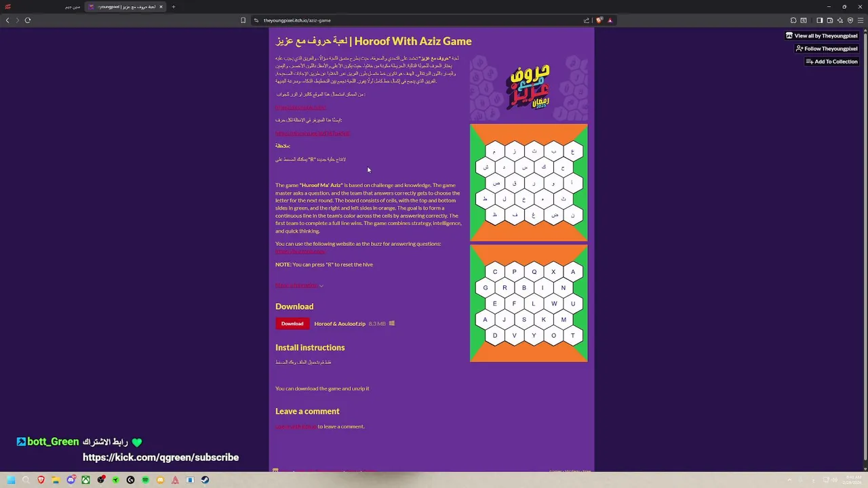Click the share icon in address bar
The height and width of the screenshot is (488, 868).
coord(587,20)
